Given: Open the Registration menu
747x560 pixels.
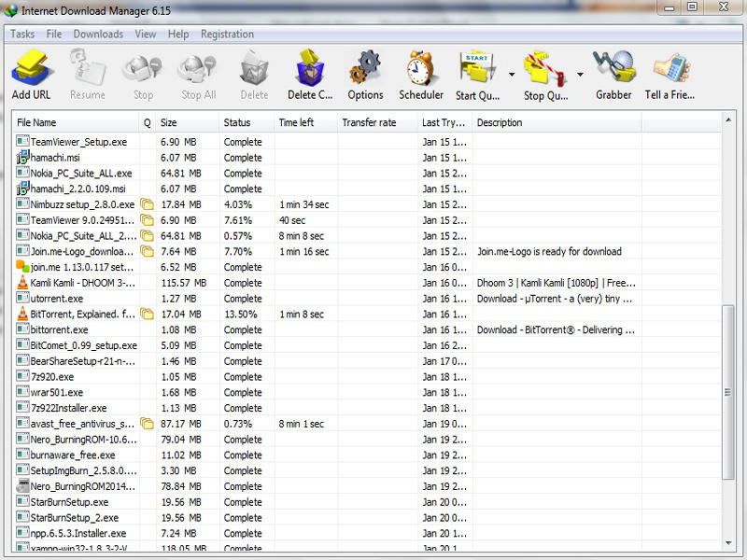Looking at the screenshot, I should [227, 34].
